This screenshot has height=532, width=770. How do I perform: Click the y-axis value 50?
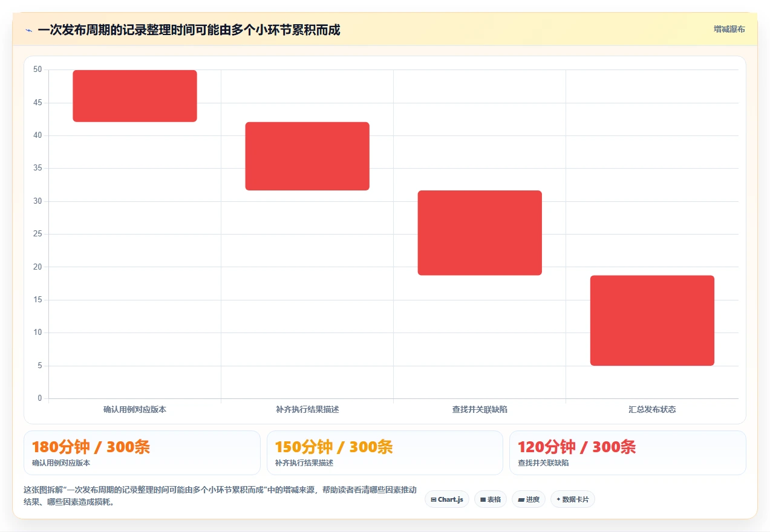click(x=38, y=70)
